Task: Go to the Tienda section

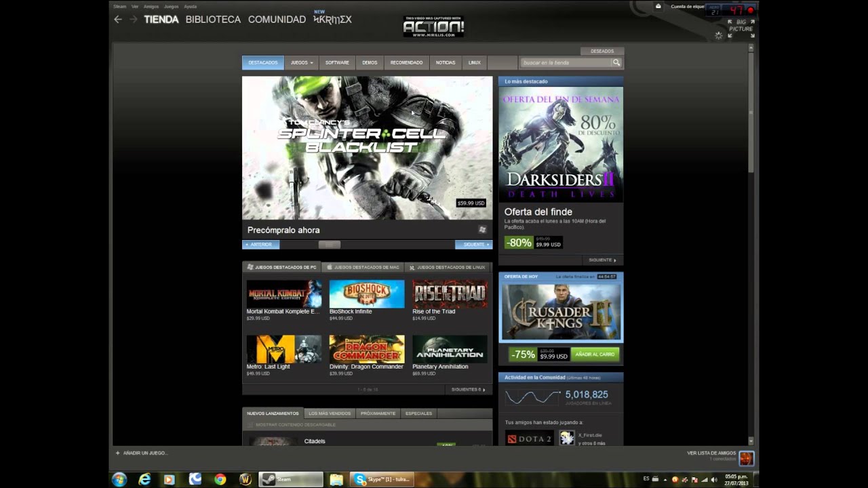Action: 161,20
